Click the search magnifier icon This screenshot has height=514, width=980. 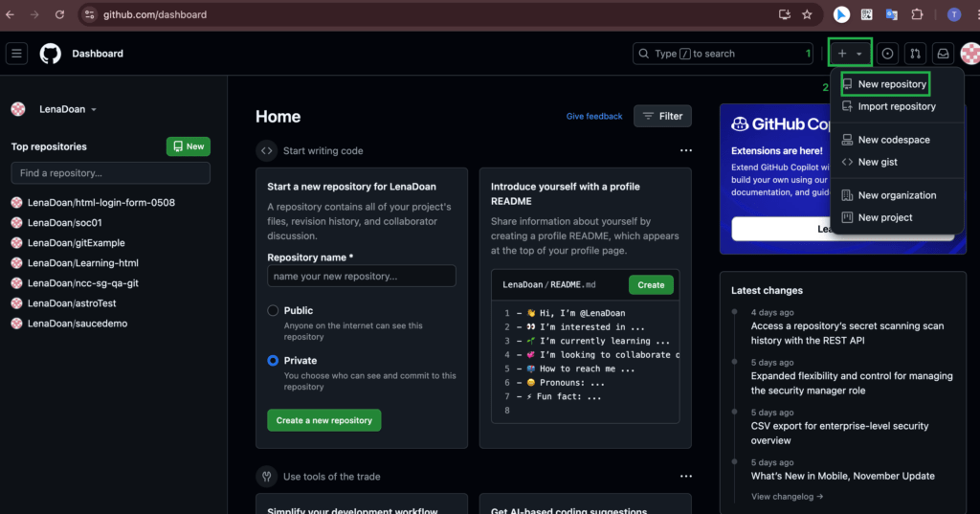(644, 54)
